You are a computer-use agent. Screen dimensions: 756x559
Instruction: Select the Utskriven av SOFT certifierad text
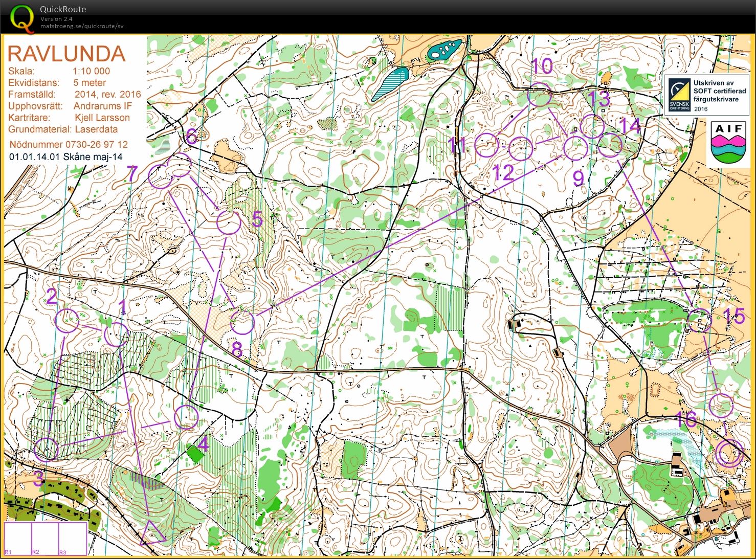point(719,86)
